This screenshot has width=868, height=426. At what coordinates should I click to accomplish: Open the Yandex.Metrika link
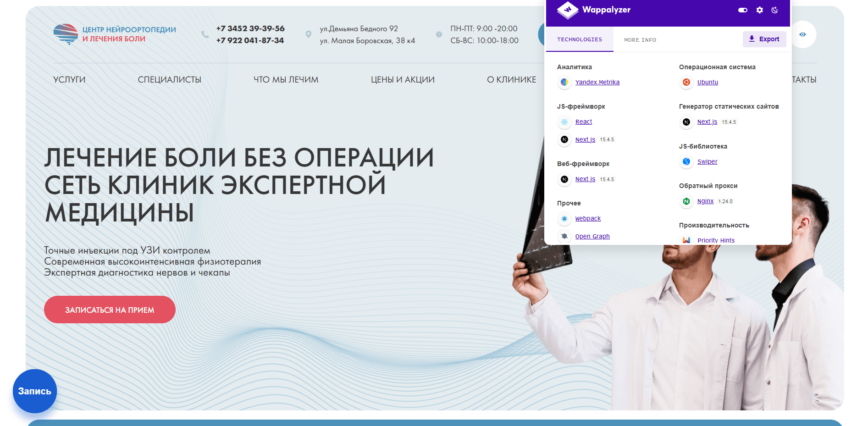tap(597, 82)
